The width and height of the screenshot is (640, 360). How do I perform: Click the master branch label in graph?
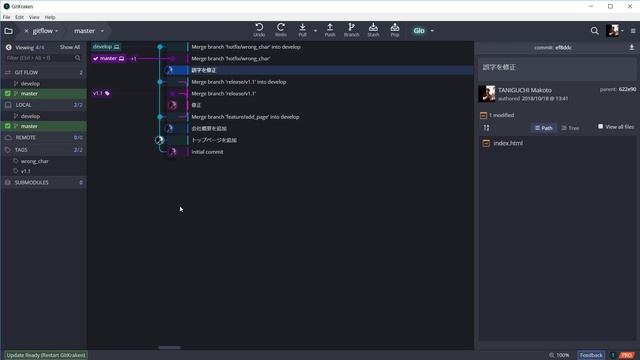coord(109,59)
